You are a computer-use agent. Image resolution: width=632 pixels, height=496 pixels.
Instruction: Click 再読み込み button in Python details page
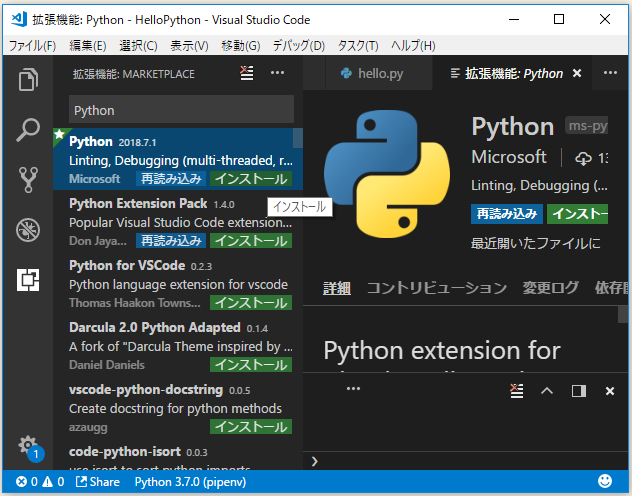[x=507, y=214]
